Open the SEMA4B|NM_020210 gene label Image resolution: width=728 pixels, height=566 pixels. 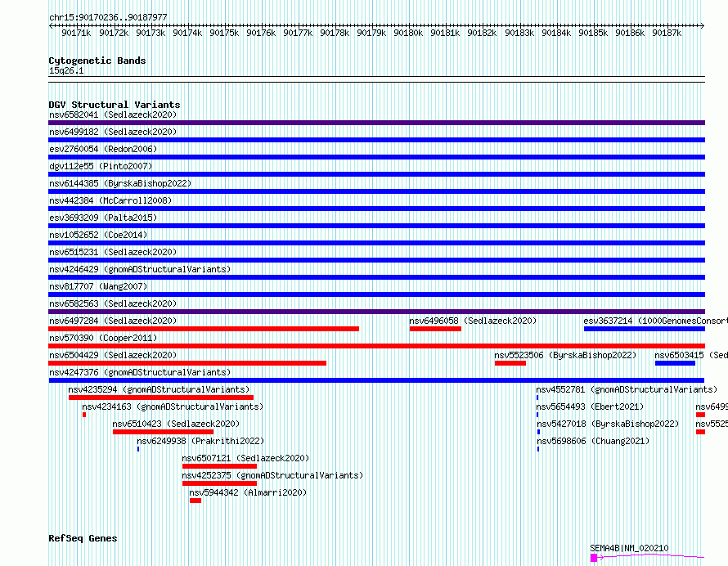tap(629, 548)
